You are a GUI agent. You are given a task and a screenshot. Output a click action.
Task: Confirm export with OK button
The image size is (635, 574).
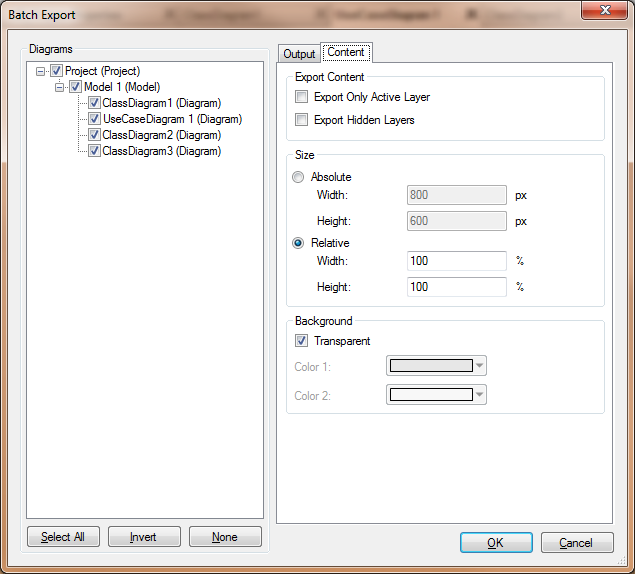click(x=496, y=543)
